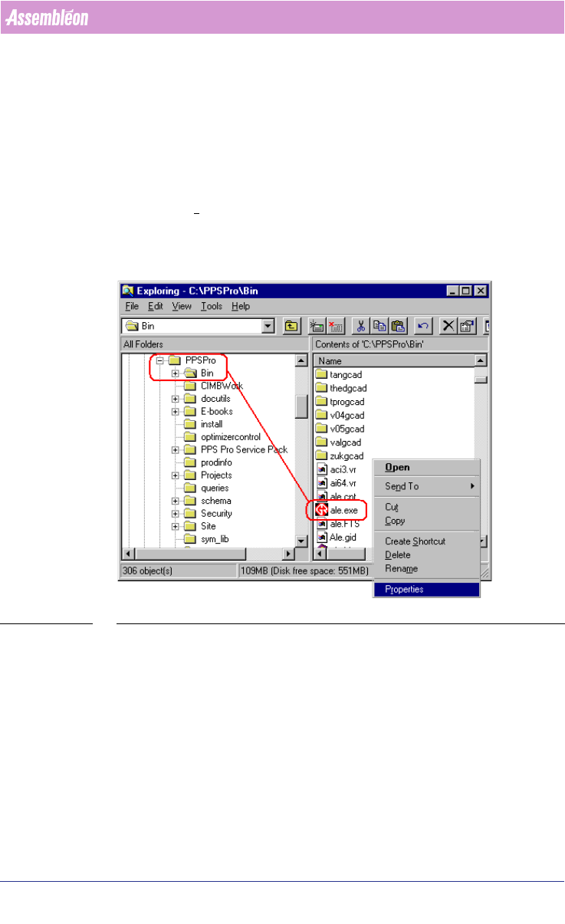Click the folder tree's scroll-up arrow
565x924 pixels.
[301, 361]
